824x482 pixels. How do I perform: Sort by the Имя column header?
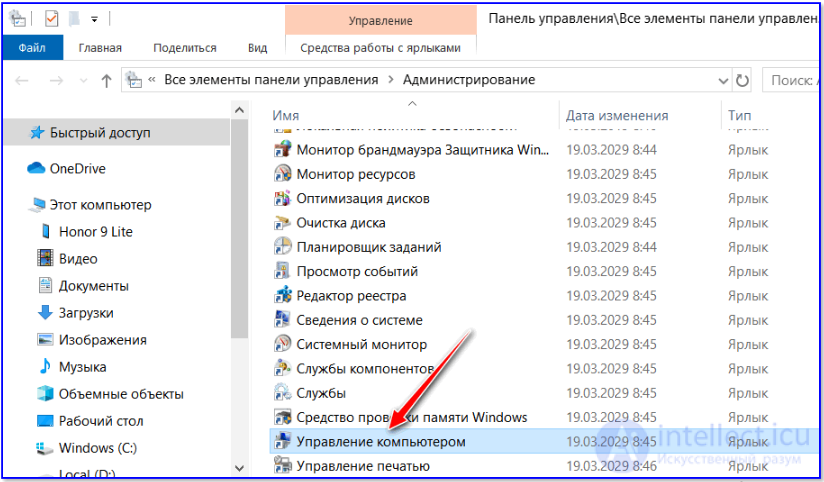coord(286,116)
